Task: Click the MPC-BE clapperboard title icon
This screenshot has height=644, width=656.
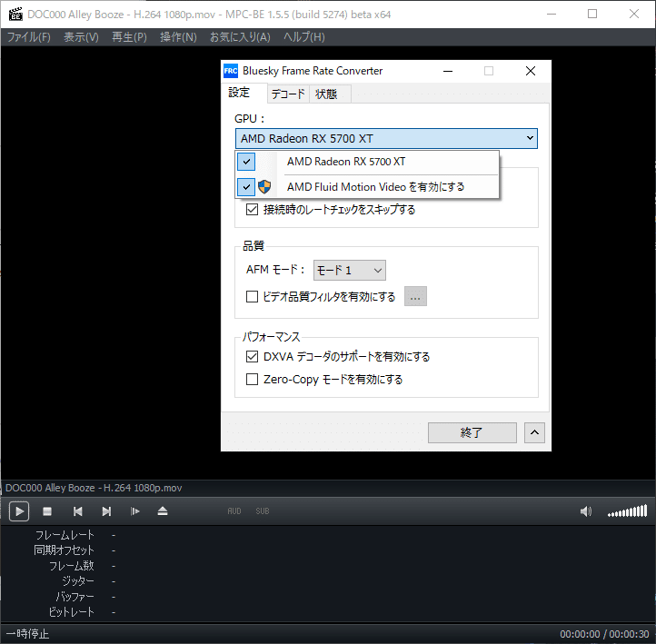Action: [x=15, y=15]
